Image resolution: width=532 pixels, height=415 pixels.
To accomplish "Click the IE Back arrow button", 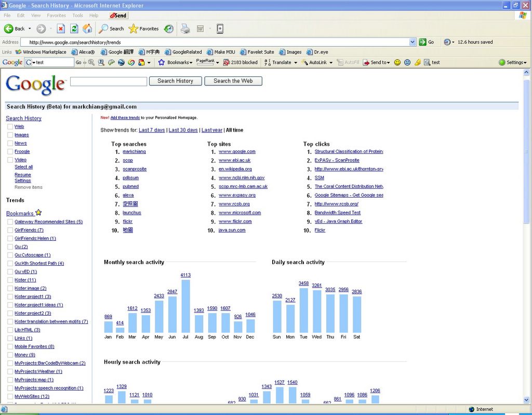I will point(9,29).
